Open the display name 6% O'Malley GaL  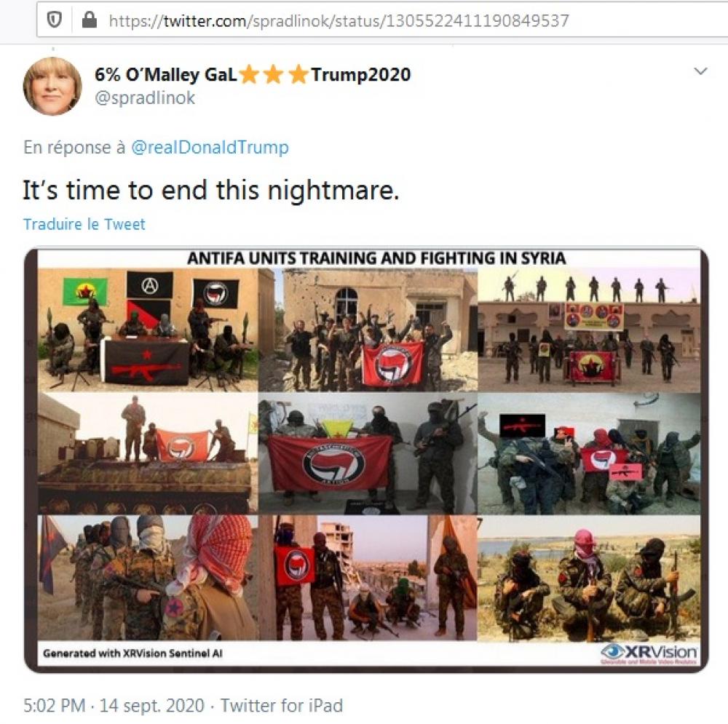click(166, 74)
